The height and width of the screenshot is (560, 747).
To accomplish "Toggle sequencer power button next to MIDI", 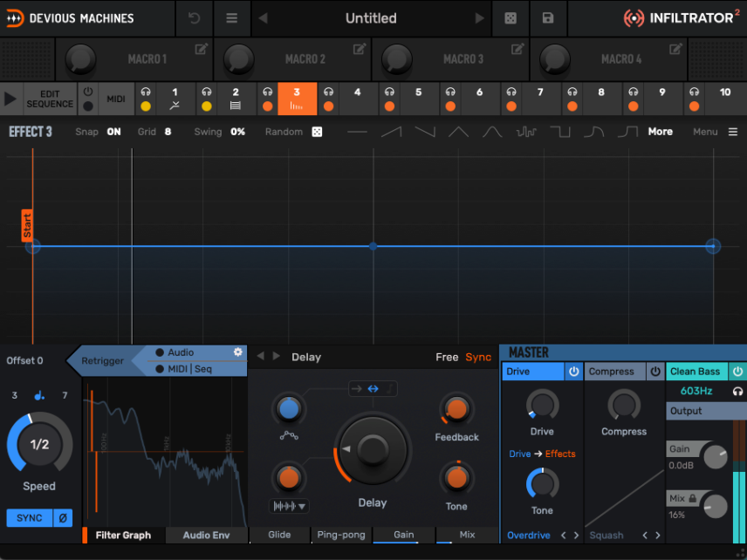I will [88, 92].
